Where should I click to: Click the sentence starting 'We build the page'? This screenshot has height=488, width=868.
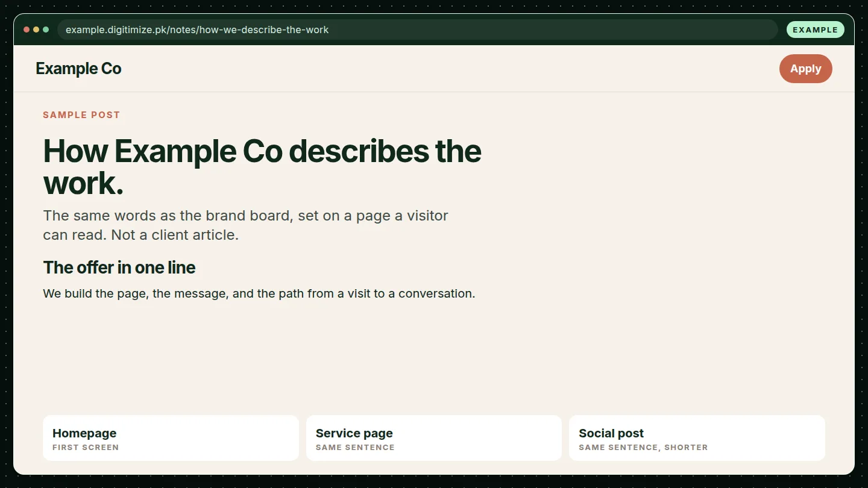(259, 294)
